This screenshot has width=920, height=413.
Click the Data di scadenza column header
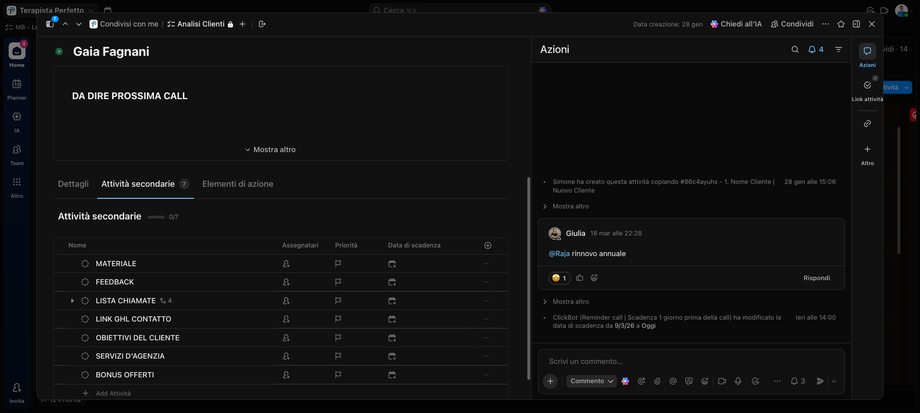(414, 245)
